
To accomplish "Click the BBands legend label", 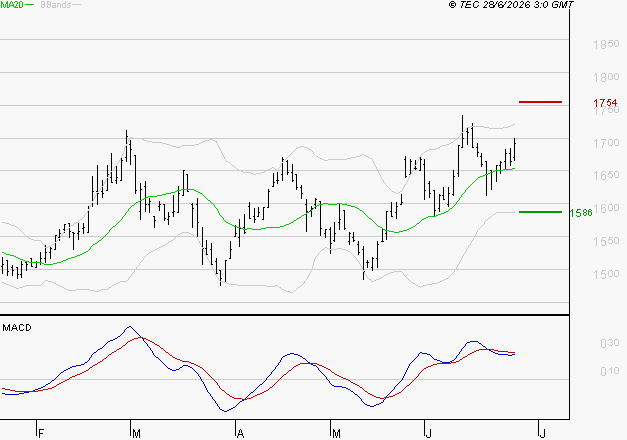I will 56,5.
